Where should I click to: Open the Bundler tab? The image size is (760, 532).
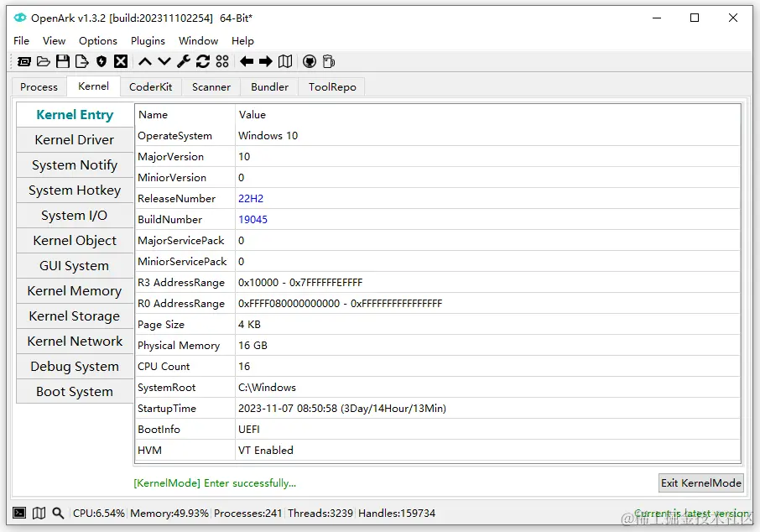[x=269, y=86]
